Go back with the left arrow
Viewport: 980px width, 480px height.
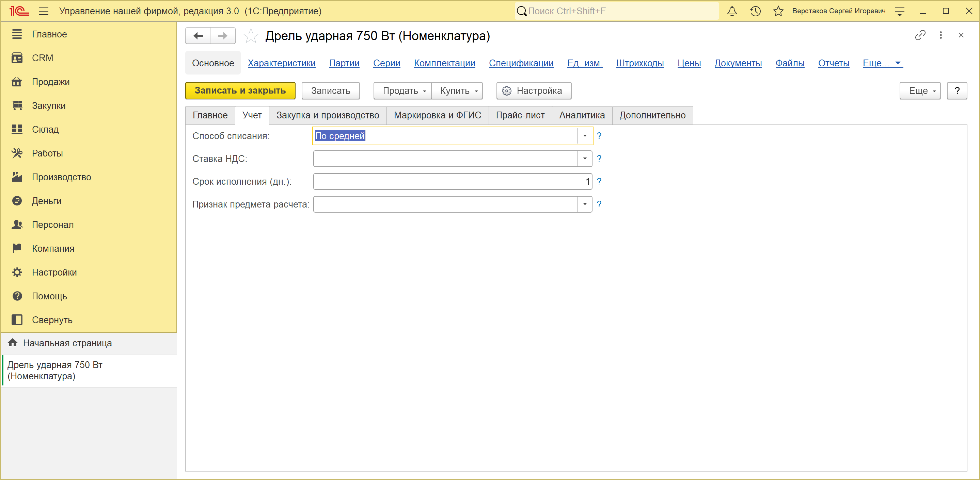click(x=198, y=36)
